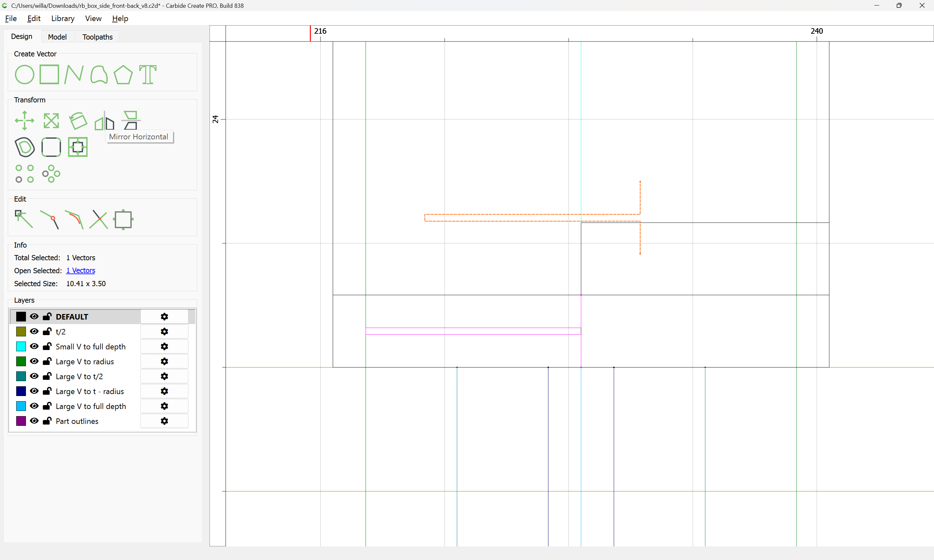Select the Circle vector tool

point(24,74)
